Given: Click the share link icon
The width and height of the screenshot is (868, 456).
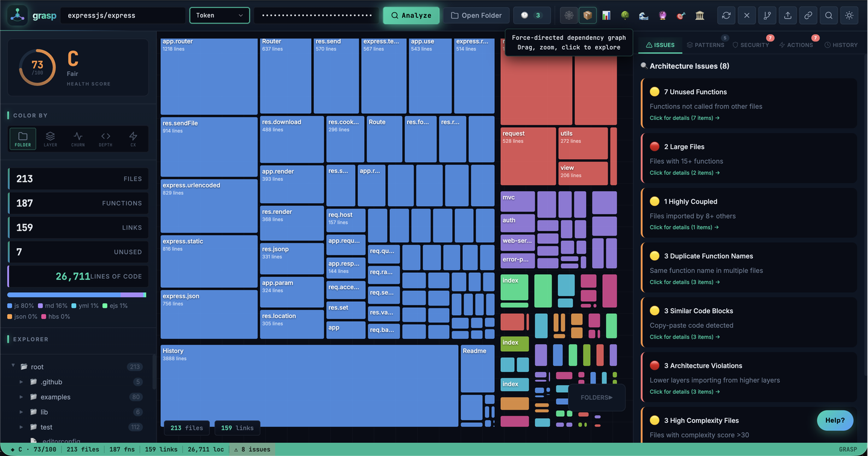Looking at the screenshot, I should (808, 15).
